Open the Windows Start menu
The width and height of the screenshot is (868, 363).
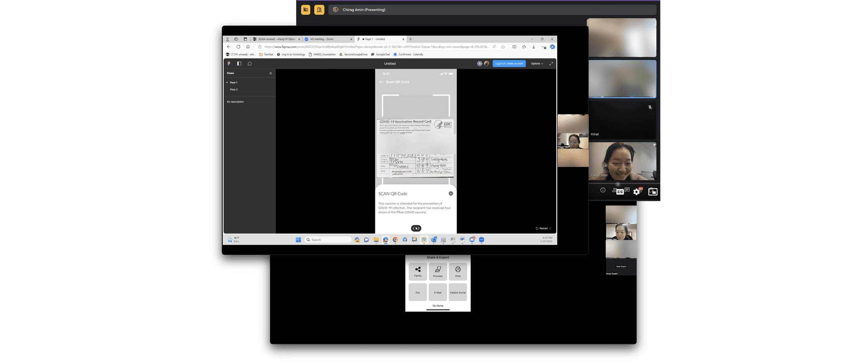click(x=298, y=240)
